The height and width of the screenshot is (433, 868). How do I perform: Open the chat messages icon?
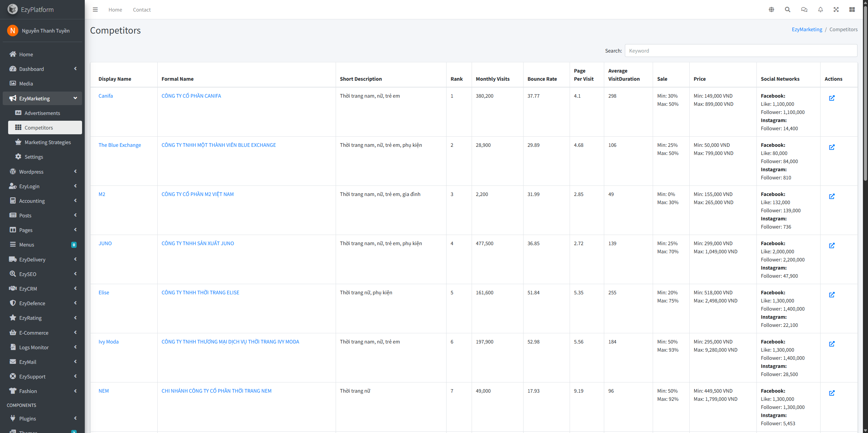(804, 9)
